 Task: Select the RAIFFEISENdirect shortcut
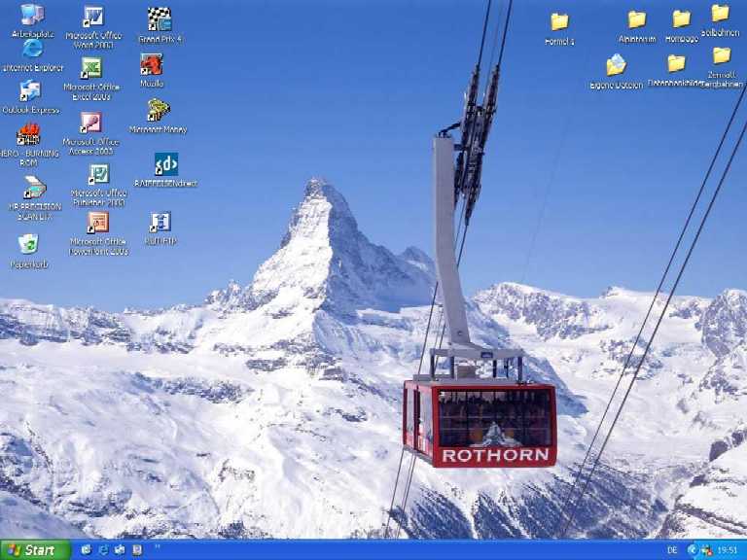166,164
